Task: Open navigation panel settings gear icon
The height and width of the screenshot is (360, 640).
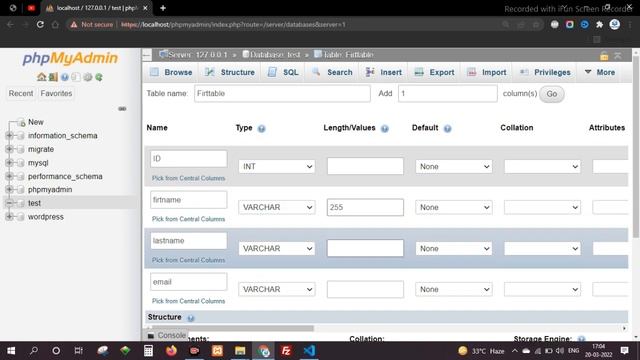Action: [87, 77]
